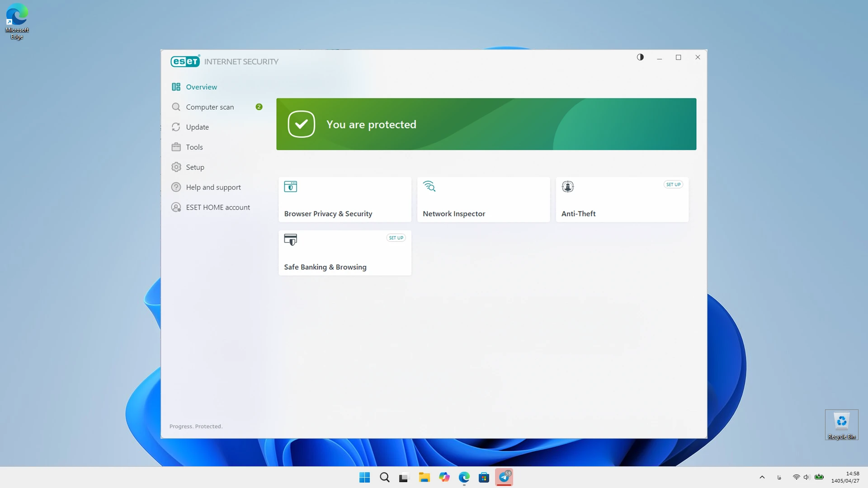Open Help and support question icon

click(176, 187)
